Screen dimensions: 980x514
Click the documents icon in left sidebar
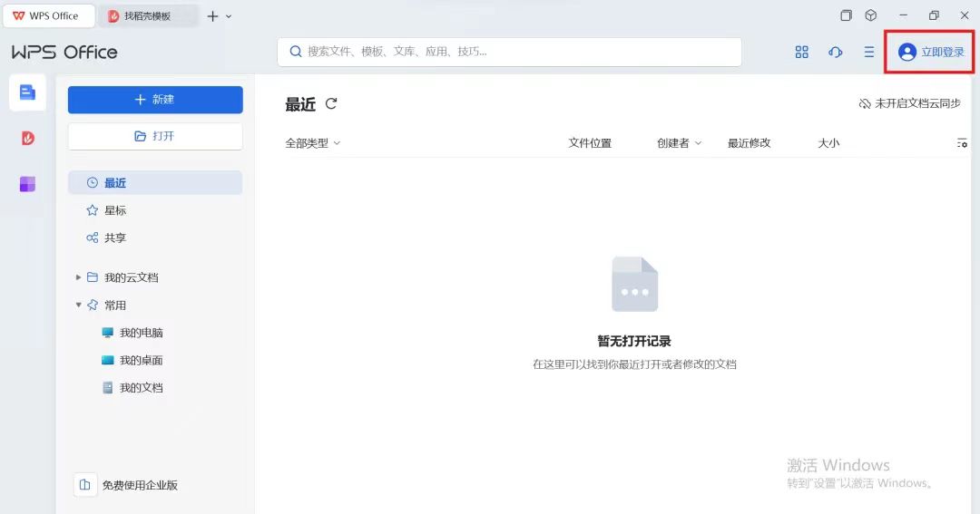click(27, 92)
